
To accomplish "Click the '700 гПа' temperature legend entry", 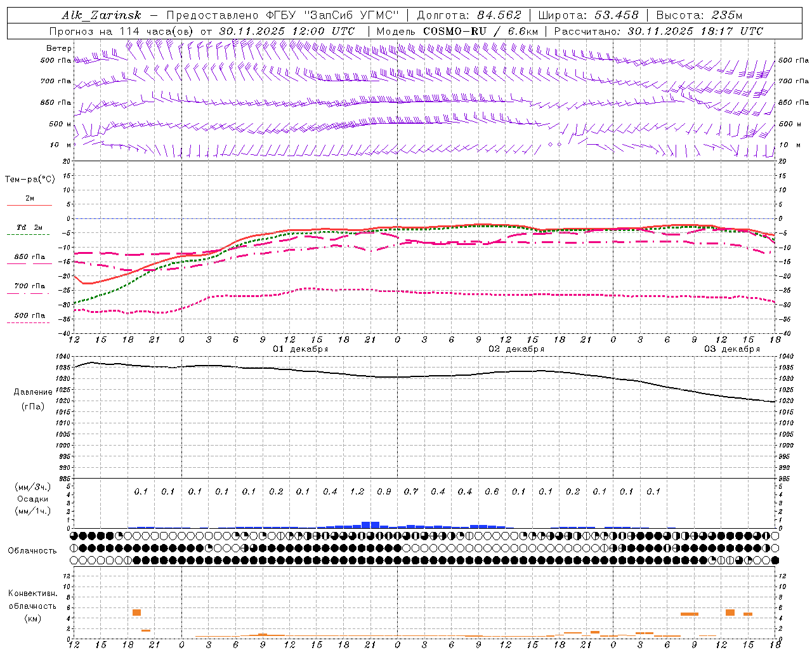I will pos(30,286).
